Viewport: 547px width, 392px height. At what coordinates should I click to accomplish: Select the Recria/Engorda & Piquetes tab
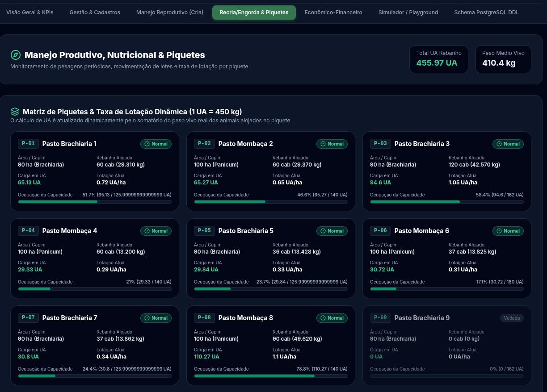pos(254,13)
